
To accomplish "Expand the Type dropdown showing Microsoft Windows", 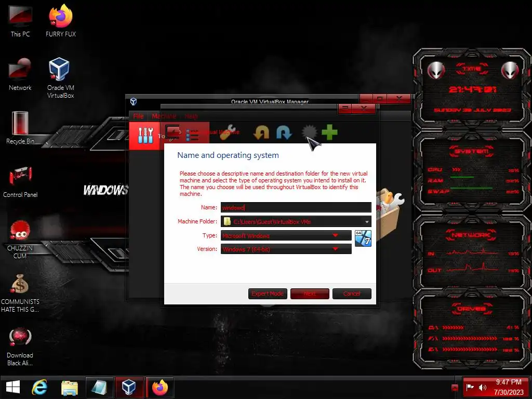I will [286, 235].
